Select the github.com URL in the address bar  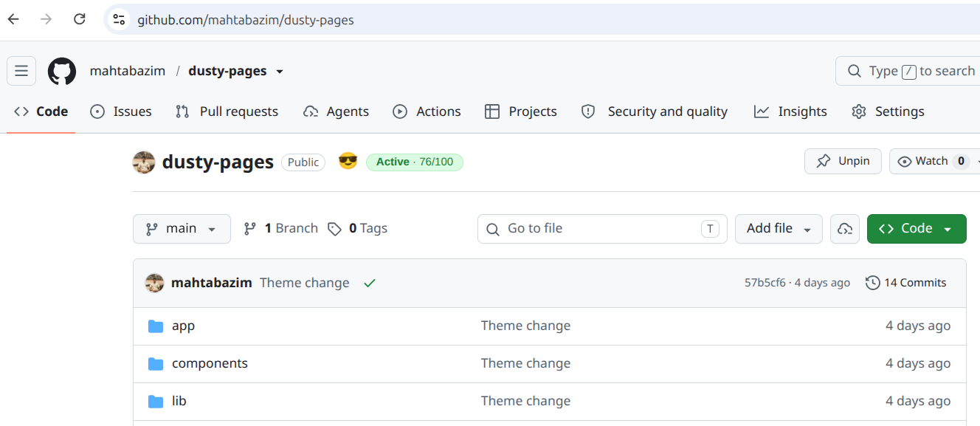(246, 20)
